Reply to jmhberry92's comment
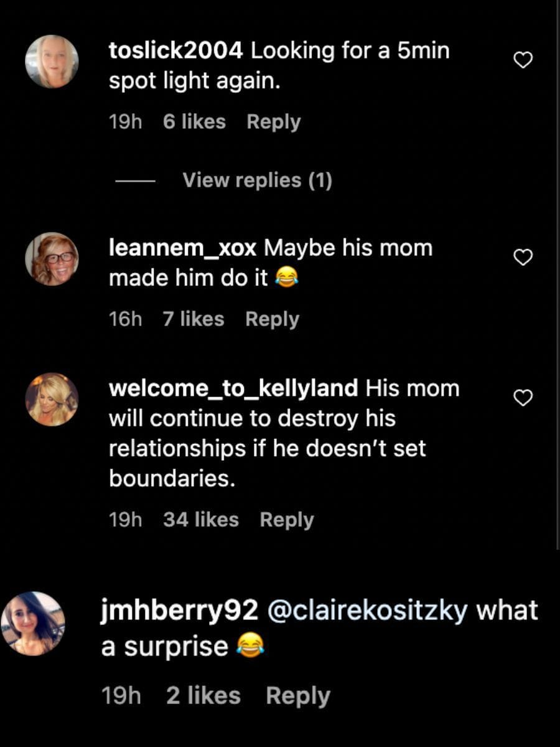Screen dimensions: 560x747 (x=297, y=696)
